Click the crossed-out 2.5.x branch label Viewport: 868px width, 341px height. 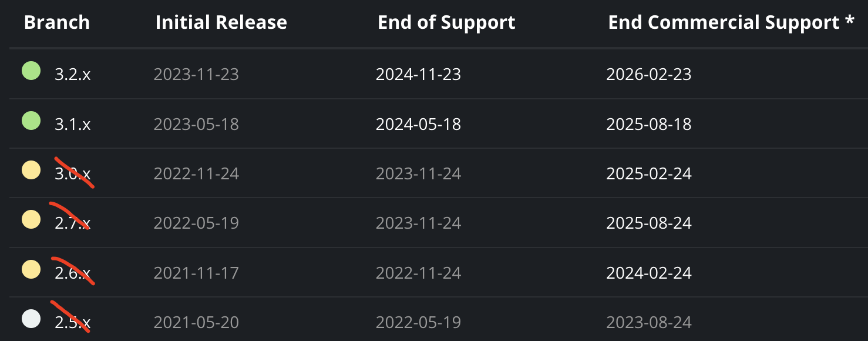(x=73, y=323)
